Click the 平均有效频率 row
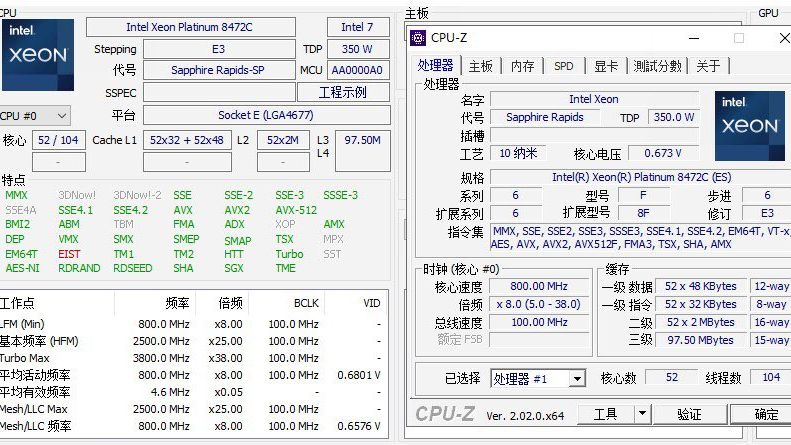The height and width of the screenshot is (445, 791). click(x=194, y=392)
